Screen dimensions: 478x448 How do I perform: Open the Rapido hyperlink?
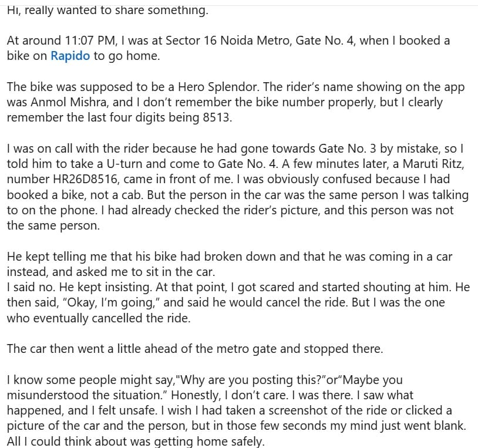70,56
